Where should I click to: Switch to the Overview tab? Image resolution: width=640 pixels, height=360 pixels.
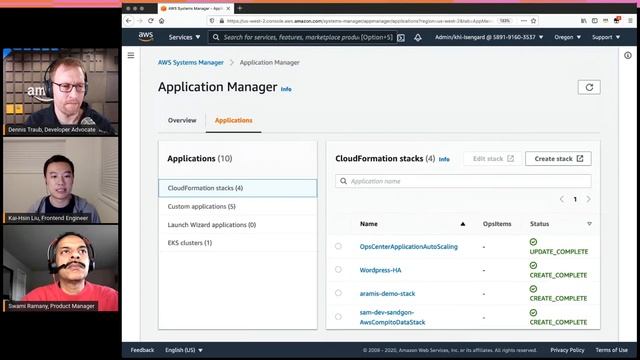182,120
